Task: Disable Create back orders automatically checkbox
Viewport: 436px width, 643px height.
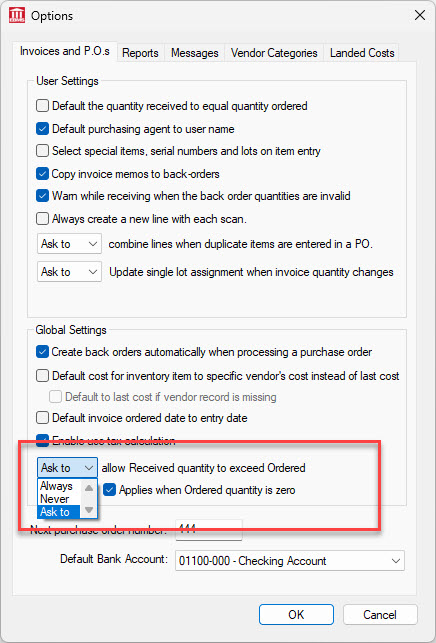Action: coord(43,352)
